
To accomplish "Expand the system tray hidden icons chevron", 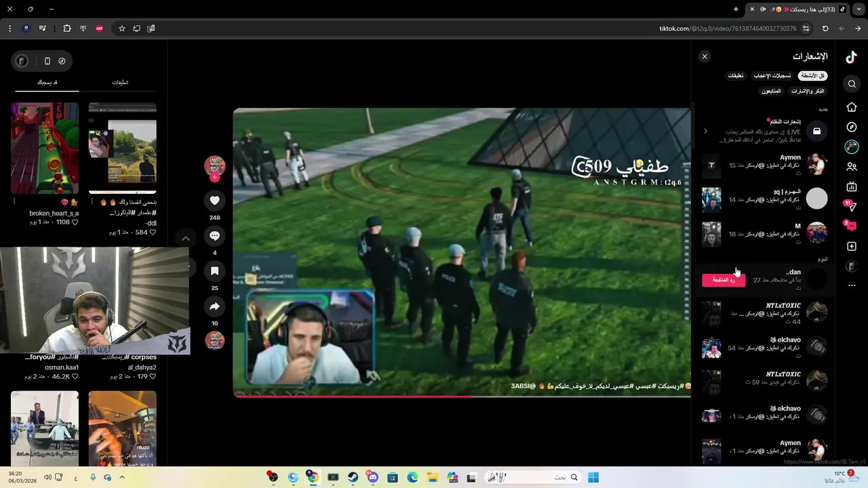I will point(122,477).
